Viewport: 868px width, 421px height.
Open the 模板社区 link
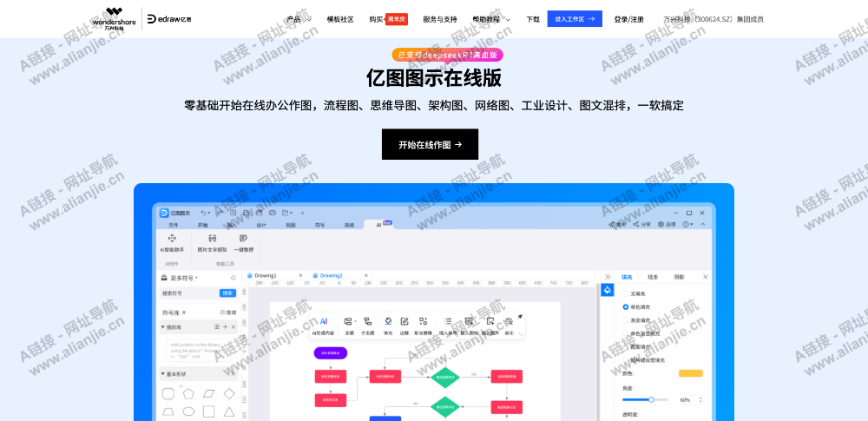pyautogui.click(x=340, y=19)
